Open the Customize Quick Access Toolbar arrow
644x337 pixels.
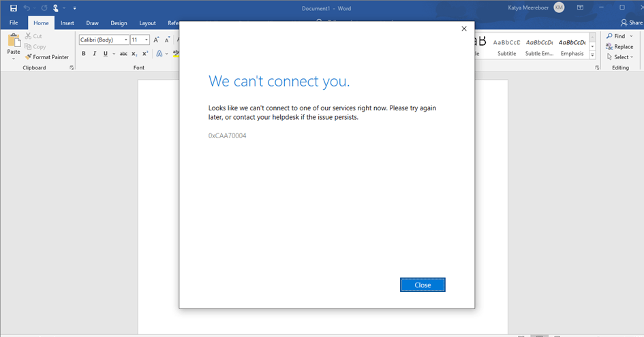[74, 8]
